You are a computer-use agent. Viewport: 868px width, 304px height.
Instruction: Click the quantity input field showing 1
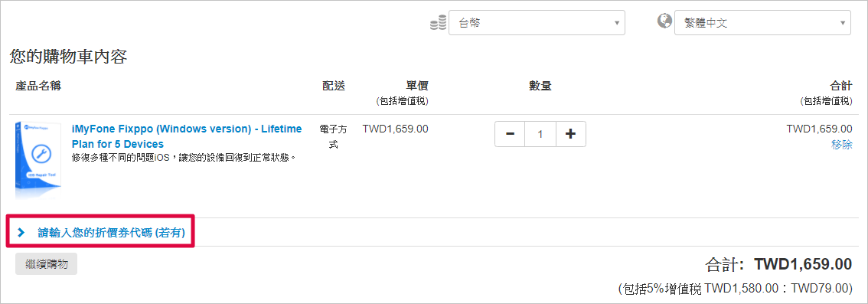pyautogui.click(x=540, y=134)
